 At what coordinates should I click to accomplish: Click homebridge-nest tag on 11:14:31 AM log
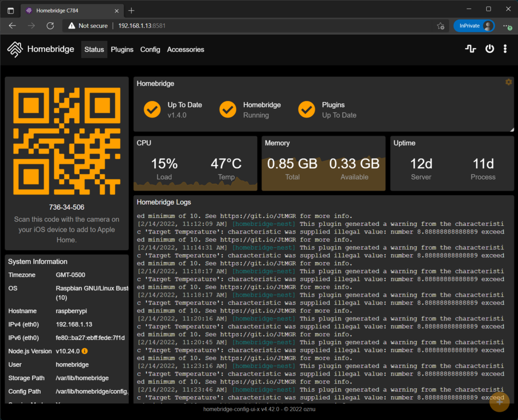(264, 248)
